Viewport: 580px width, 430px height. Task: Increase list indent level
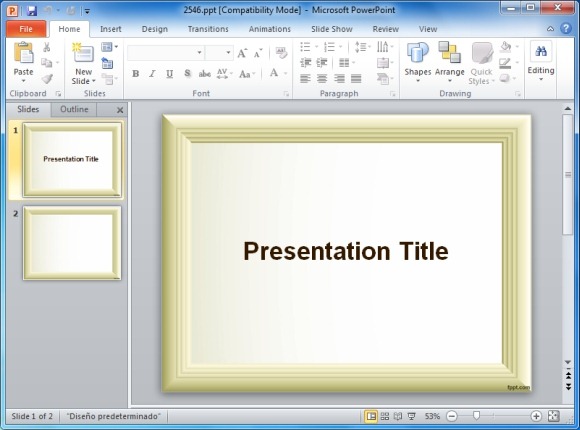(x=322, y=63)
